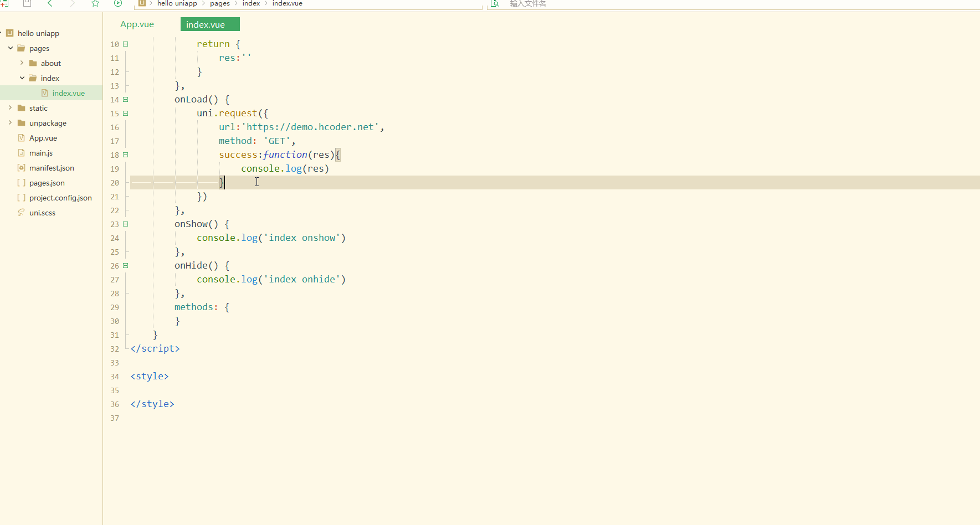Click 'onLoad()' text on line 14
This screenshot has height=525, width=980.
pyautogui.click(x=197, y=99)
